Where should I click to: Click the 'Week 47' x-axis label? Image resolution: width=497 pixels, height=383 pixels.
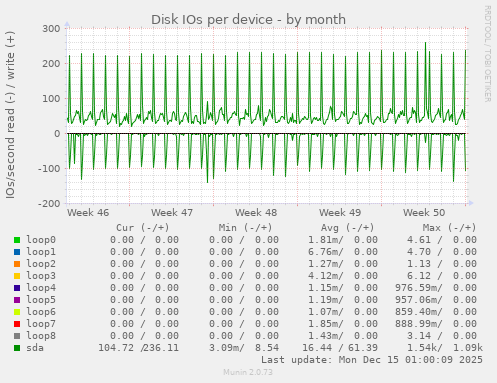172,213
